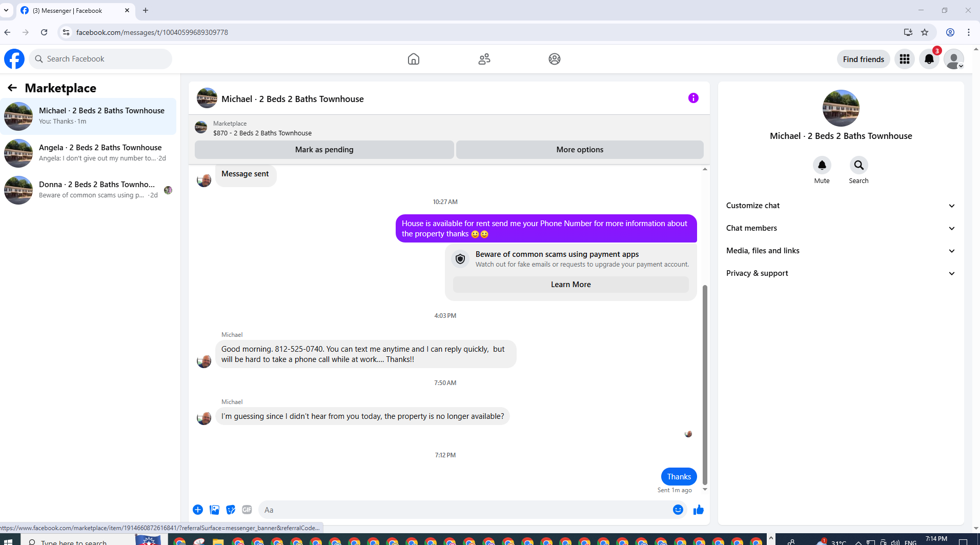Open the emoji picker in the message box
The height and width of the screenshot is (545, 980).
[x=678, y=510]
